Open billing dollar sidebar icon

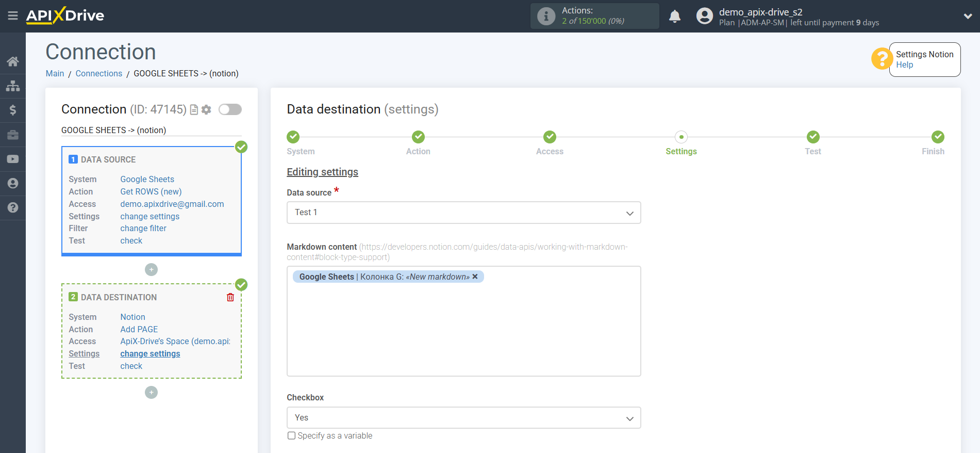coord(13,110)
